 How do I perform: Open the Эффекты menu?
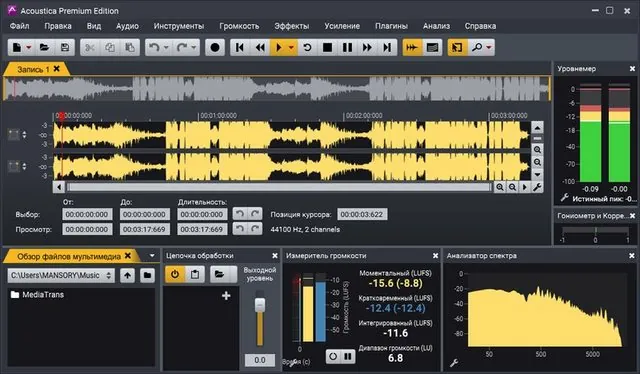click(291, 26)
